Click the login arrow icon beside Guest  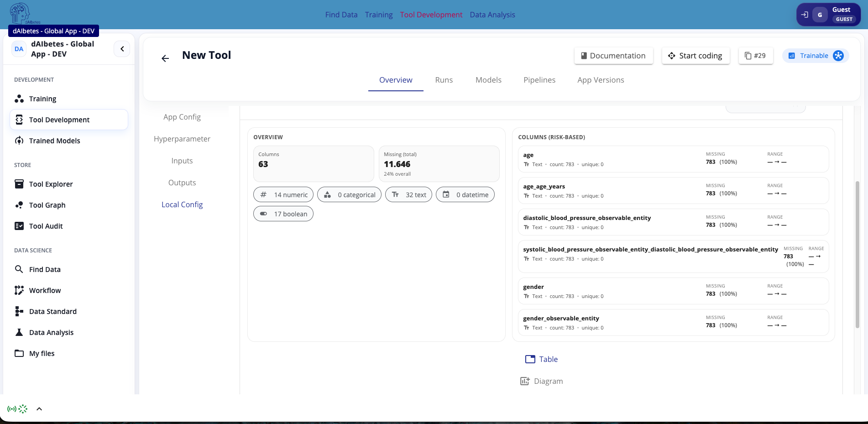point(805,15)
